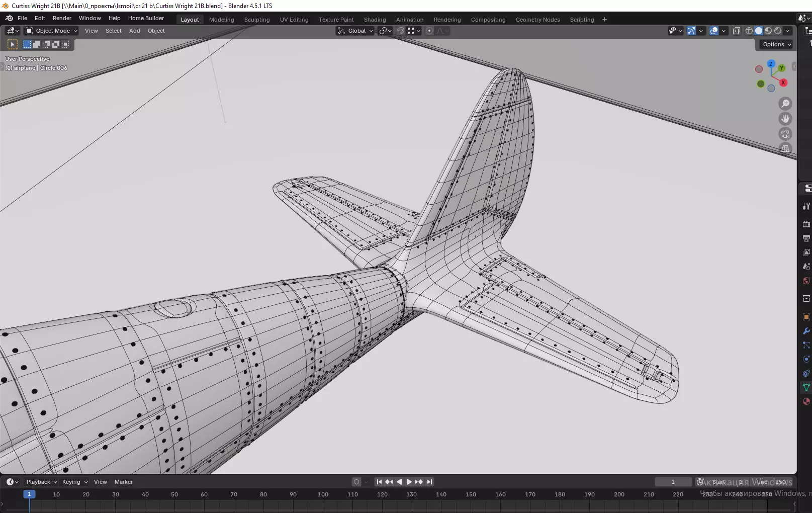
Task: Open the Object Mode dropdown
Action: tap(52, 31)
